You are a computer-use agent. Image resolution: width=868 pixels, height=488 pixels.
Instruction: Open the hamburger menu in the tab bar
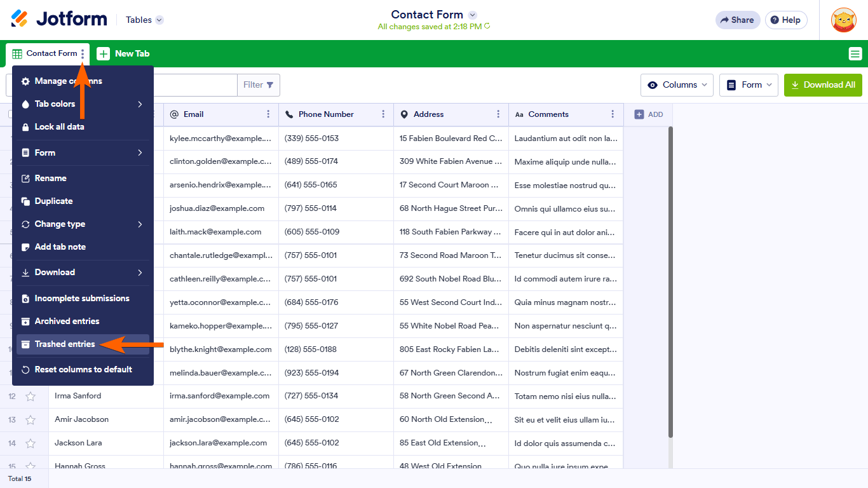click(855, 54)
